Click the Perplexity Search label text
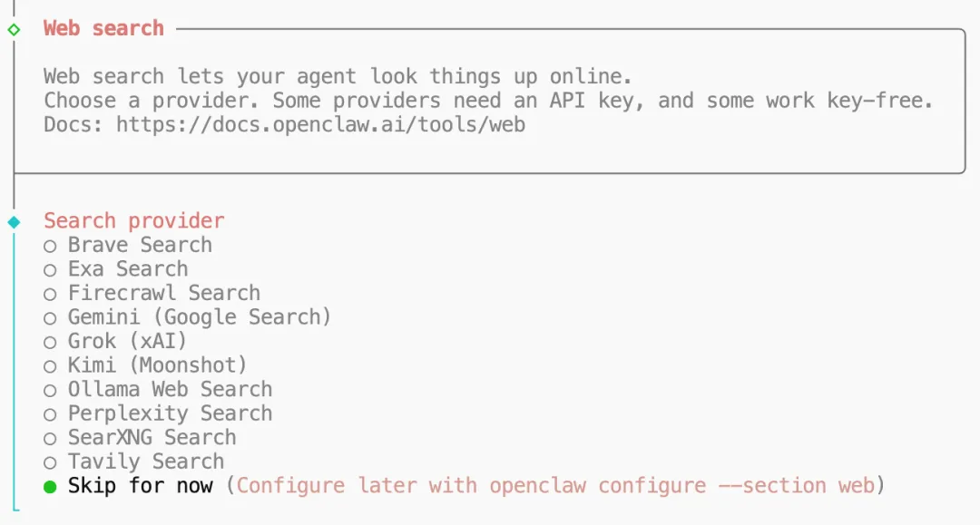 tap(170, 413)
